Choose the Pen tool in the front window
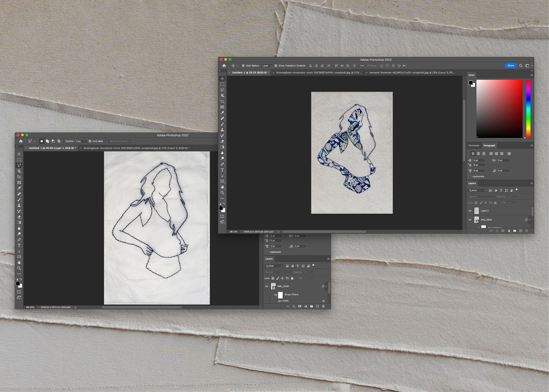The height and width of the screenshot is (392, 549). [x=222, y=164]
